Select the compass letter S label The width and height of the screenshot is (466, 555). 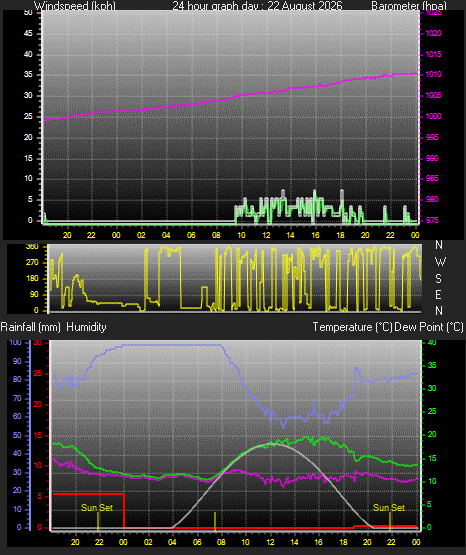click(x=438, y=279)
